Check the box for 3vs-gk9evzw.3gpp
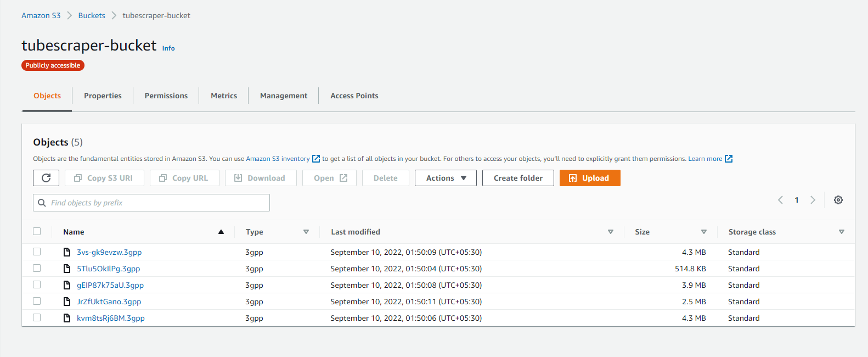The image size is (868, 357). [37, 252]
